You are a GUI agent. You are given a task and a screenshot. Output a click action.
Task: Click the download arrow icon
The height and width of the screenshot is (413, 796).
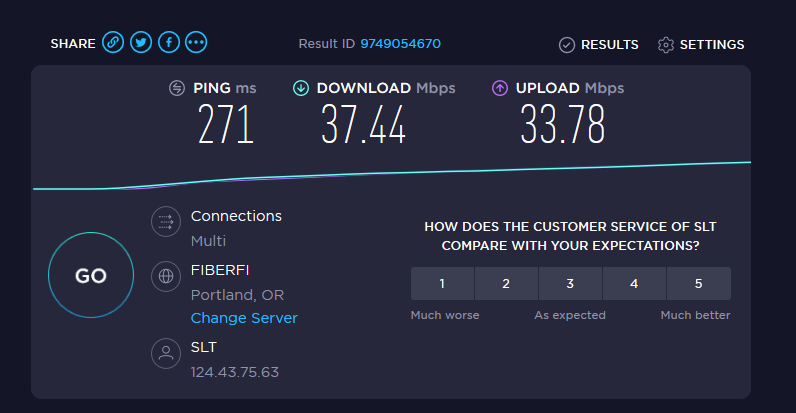click(x=301, y=88)
